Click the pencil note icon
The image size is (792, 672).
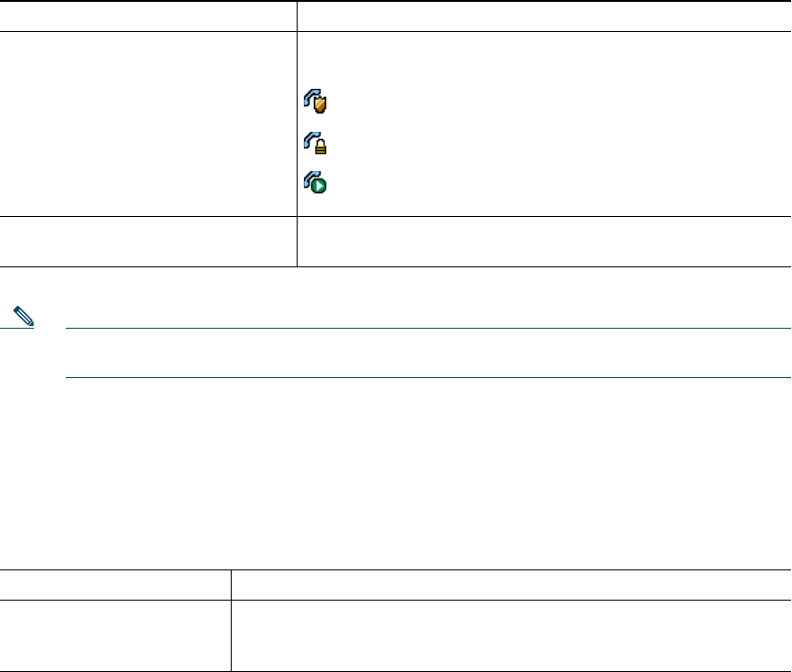coord(25,321)
